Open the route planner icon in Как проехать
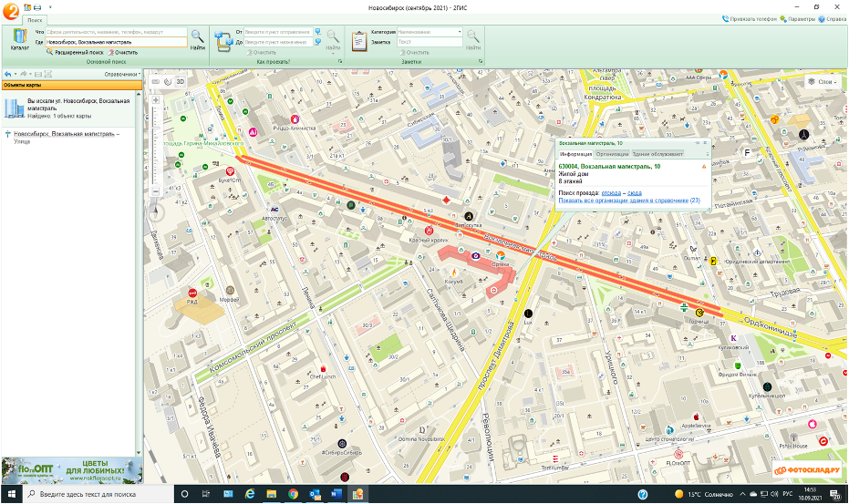The image size is (849, 504). (x=223, y=41)
